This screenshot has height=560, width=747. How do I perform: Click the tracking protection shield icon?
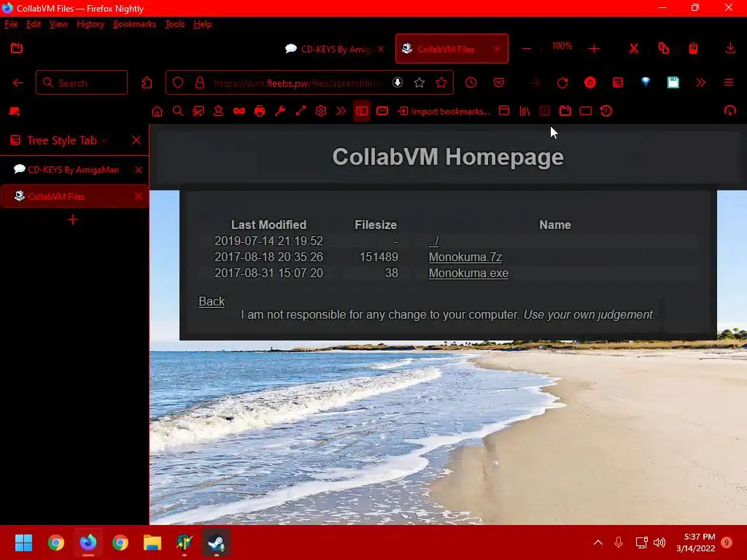point(178,83)
